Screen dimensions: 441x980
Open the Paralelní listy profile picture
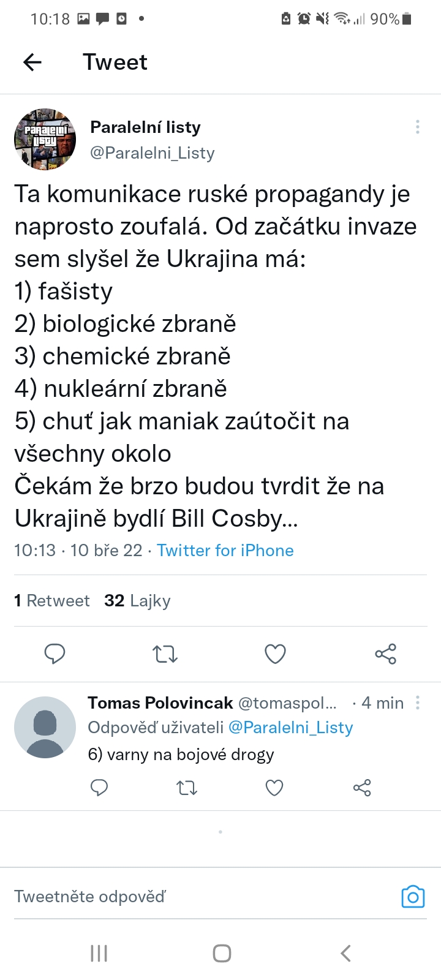(x=45, y=140)
